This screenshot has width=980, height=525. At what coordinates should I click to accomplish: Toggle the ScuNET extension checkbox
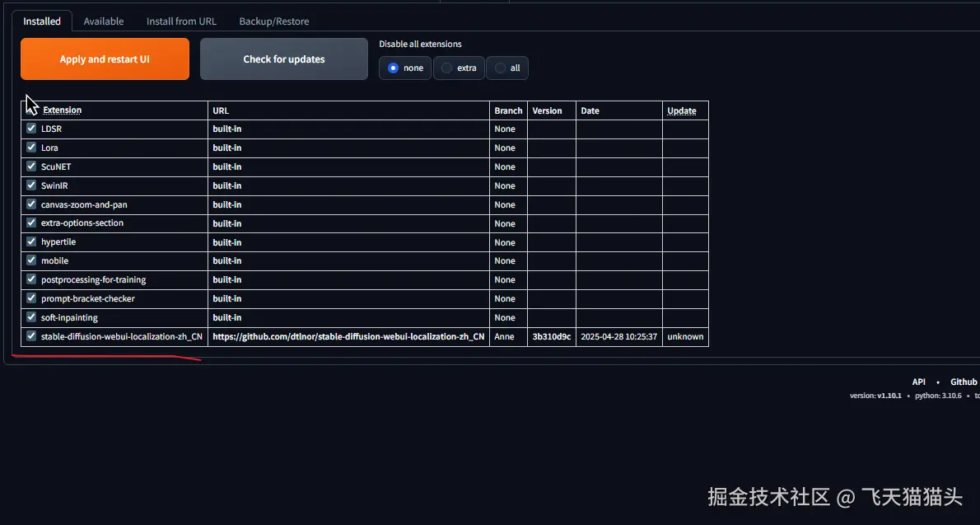tap(31, 166)
